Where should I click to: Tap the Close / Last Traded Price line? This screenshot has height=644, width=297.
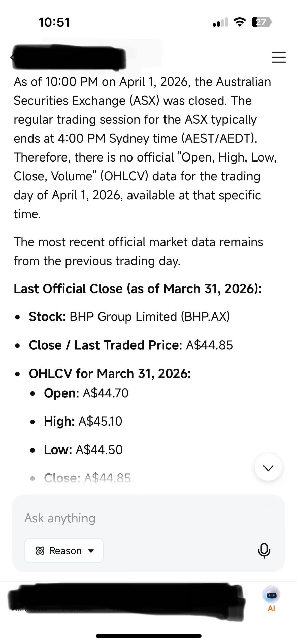[x=131, y=345]
